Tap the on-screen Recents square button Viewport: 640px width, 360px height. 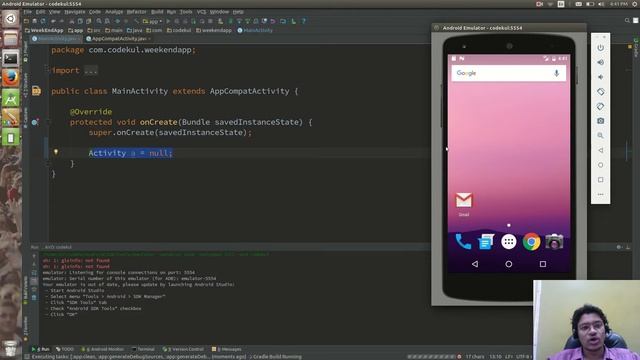(542, 264)
